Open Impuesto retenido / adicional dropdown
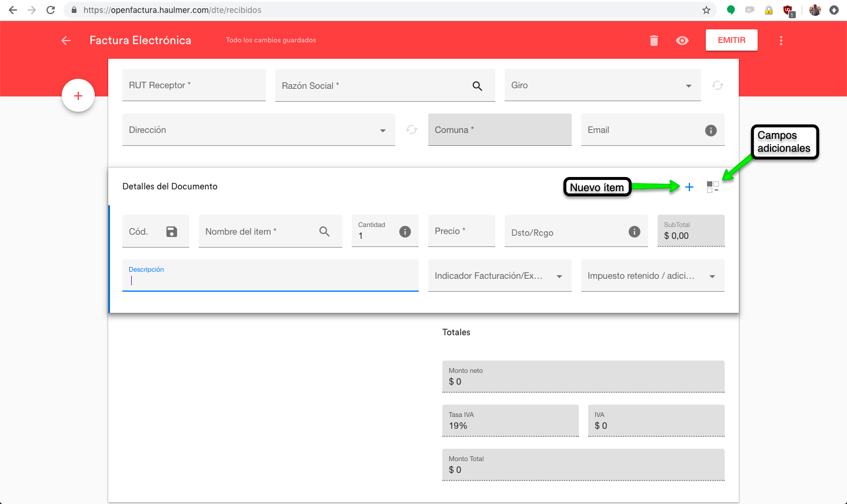The height and width of the screenshot is (504, 847). [x=712, y=276]
